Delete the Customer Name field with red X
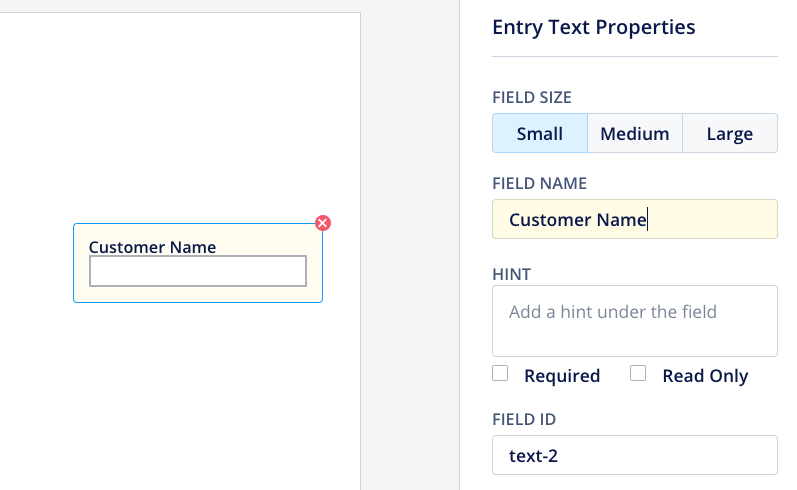Image resolution: width=797 pixels, height=490 pixels. tap(323, 223)
